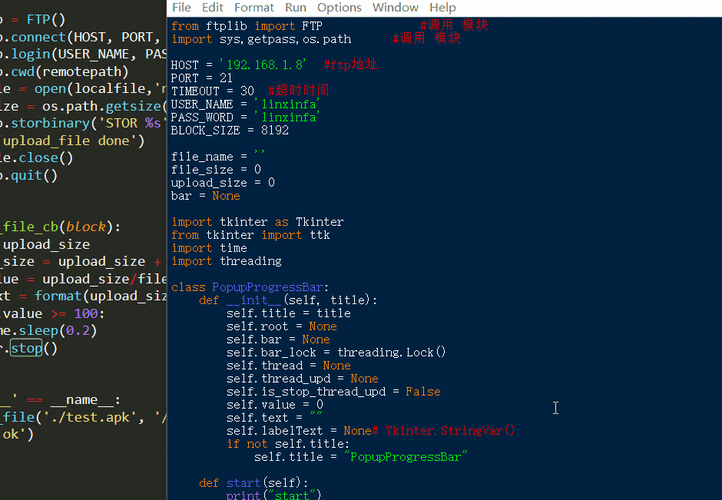
Task: Open the Help menu
Action: pos(443,7)
